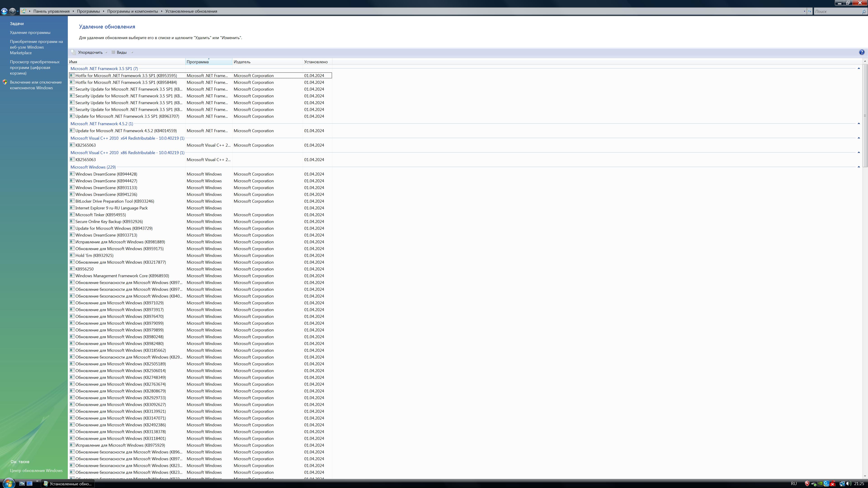The height and width of the screenshot is (488, 868).
Task: Click the Back navigation arrow
Action: pos(4,11)
